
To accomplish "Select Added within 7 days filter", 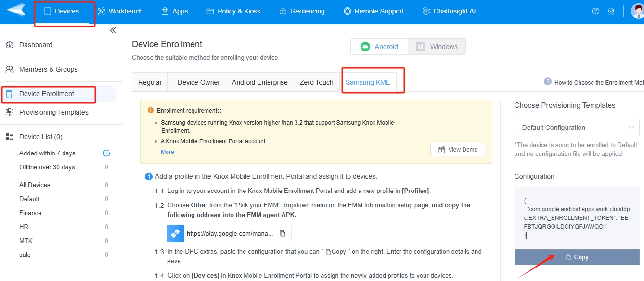I will [47, 153].
